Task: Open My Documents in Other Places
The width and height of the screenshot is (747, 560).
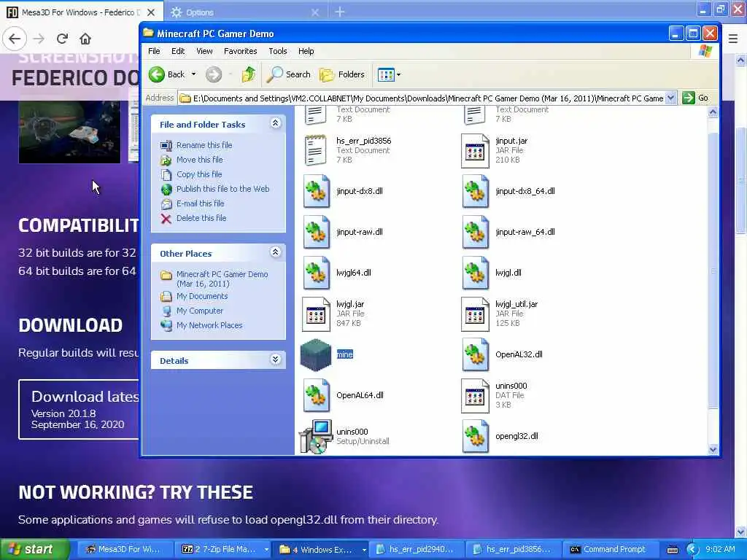Action: [202, 296]
